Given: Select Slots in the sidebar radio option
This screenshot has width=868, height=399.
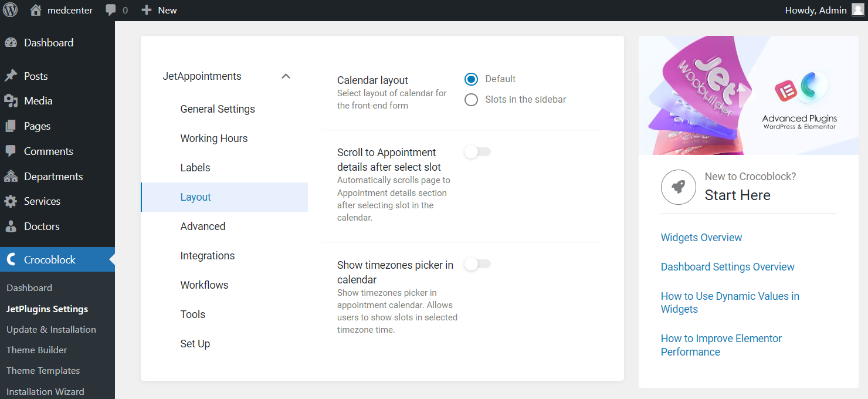Looking at the screenshot, I should click(471, 100).
